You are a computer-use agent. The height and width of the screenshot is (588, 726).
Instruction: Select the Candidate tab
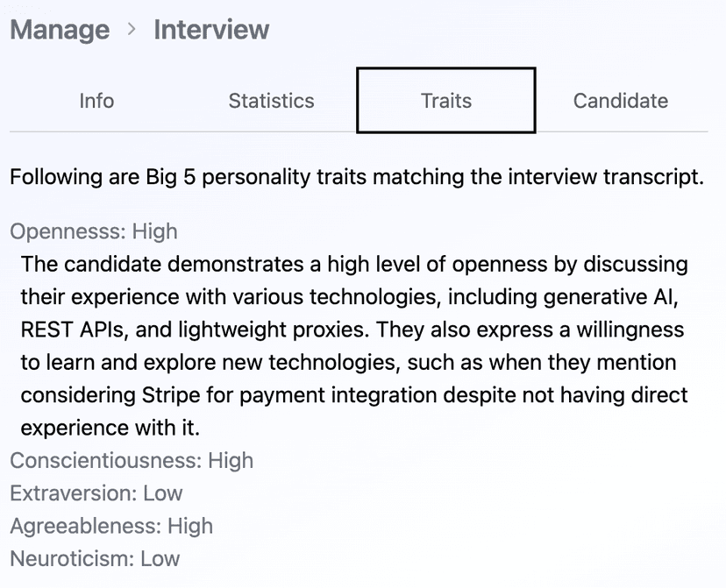pos(620,101)
